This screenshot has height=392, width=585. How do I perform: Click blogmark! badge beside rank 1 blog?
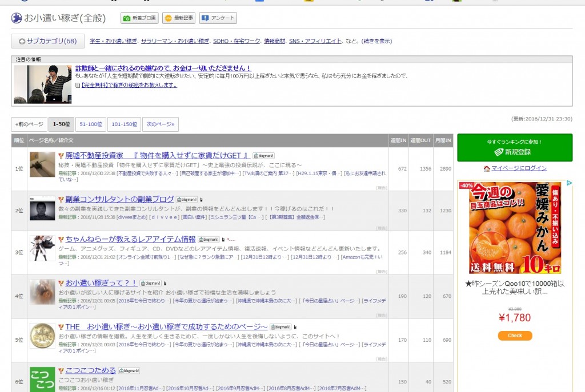[x=264, y=156]
